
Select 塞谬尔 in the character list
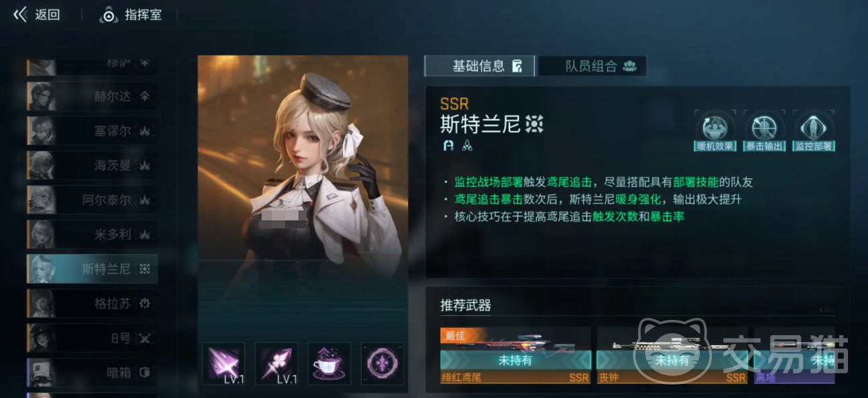(92, 131)
